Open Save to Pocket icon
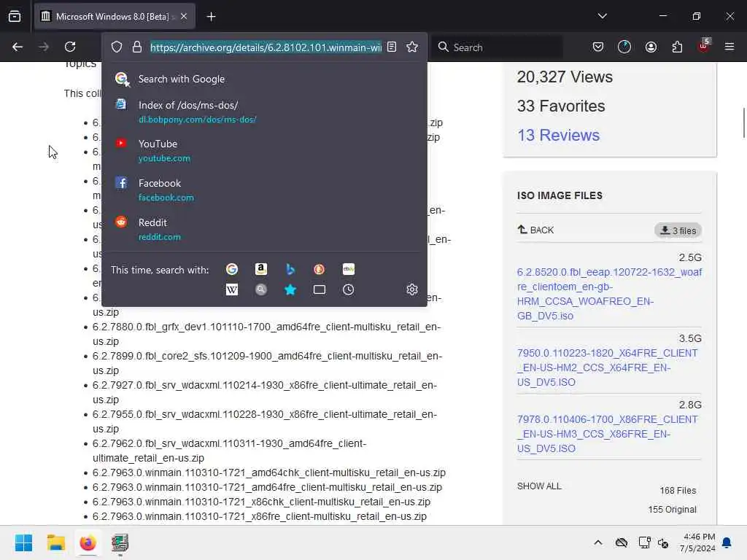Viewport: 747px width, 560px height. (598, 47)
